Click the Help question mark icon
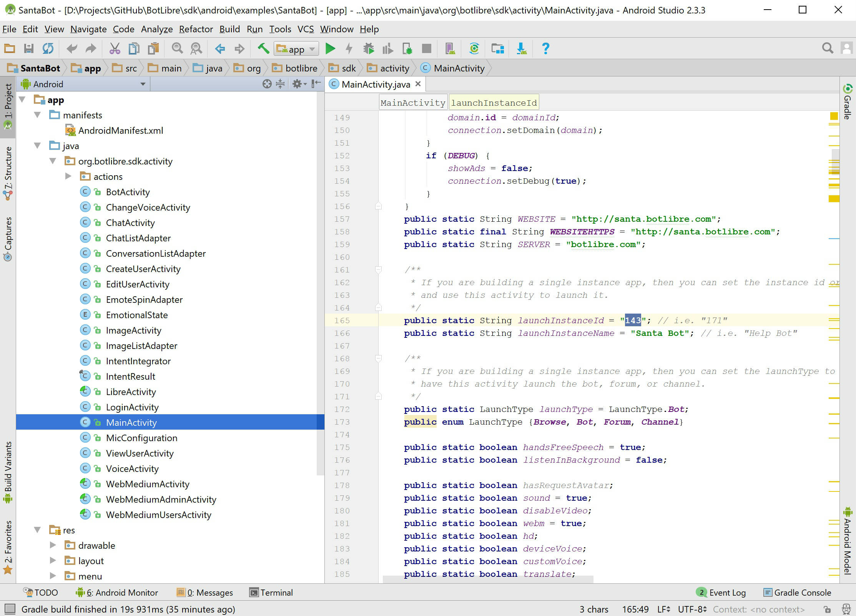The image size is (856, 616). [x=545, y=48]
